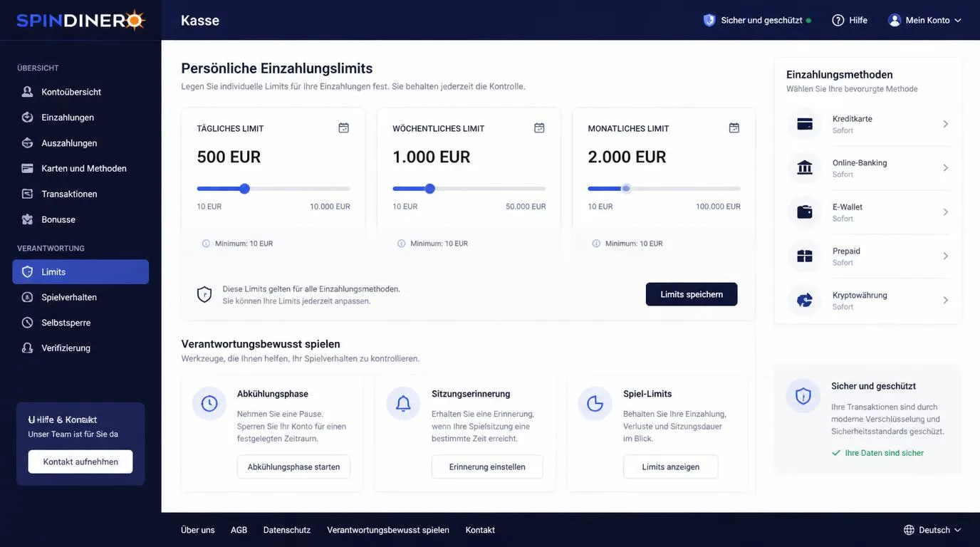Click the Prepaid gift icon
Viewport: 980px width, 547px height.
805,256
